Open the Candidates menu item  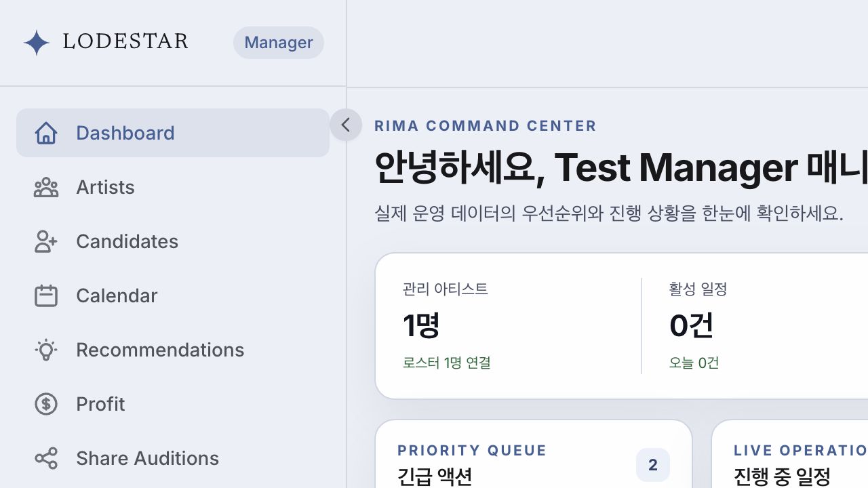click(173, 241)
